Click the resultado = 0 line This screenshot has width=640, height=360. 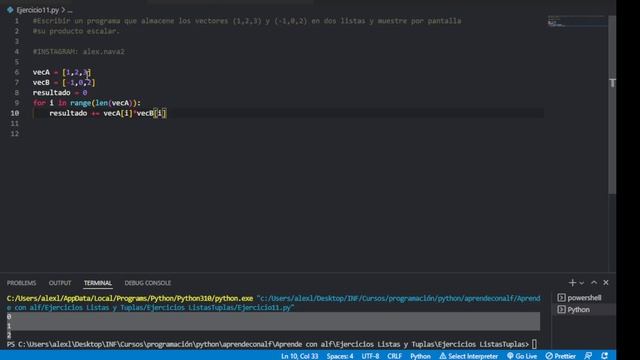(60, 93)
